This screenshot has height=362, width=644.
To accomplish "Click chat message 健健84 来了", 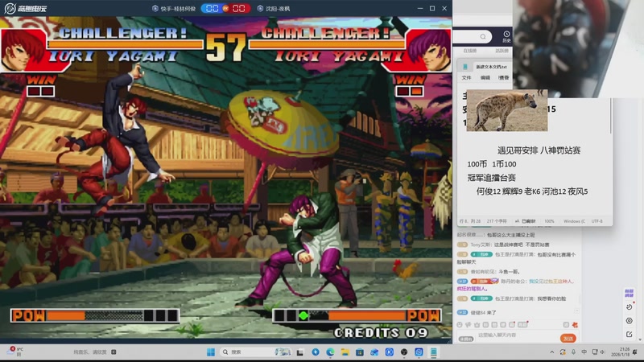I will [484, 313].
